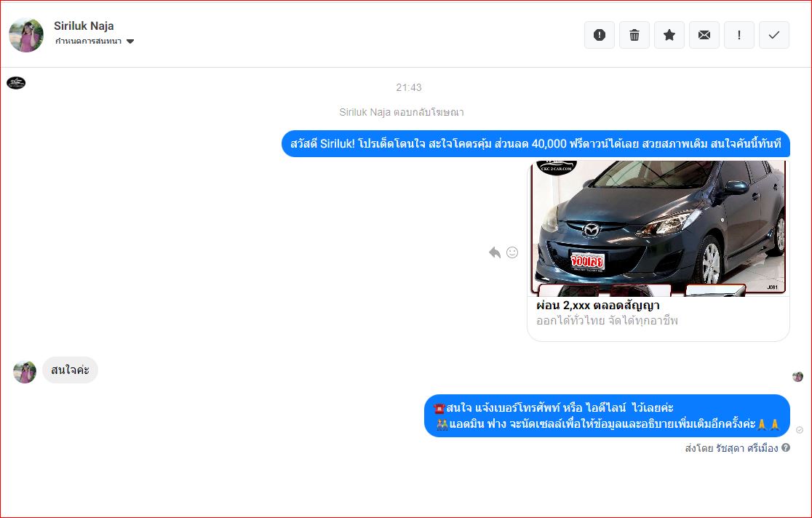Mark conversation done with checkmark
Screen dimensions: 812x518
coord(774,35)
